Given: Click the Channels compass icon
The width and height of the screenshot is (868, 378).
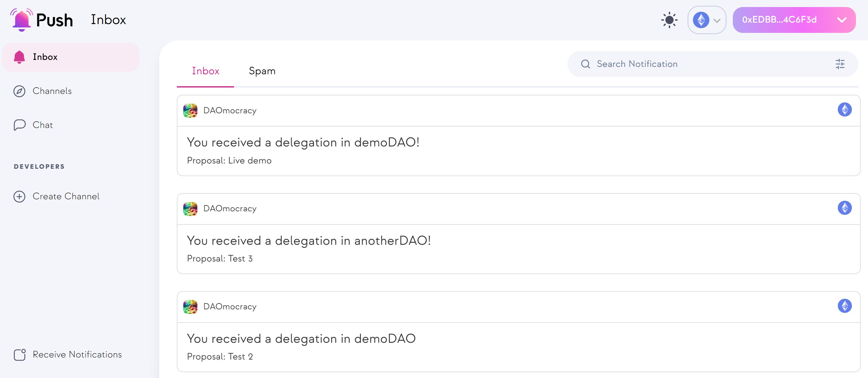Looking at the screenshot, I should coord(19,91).
